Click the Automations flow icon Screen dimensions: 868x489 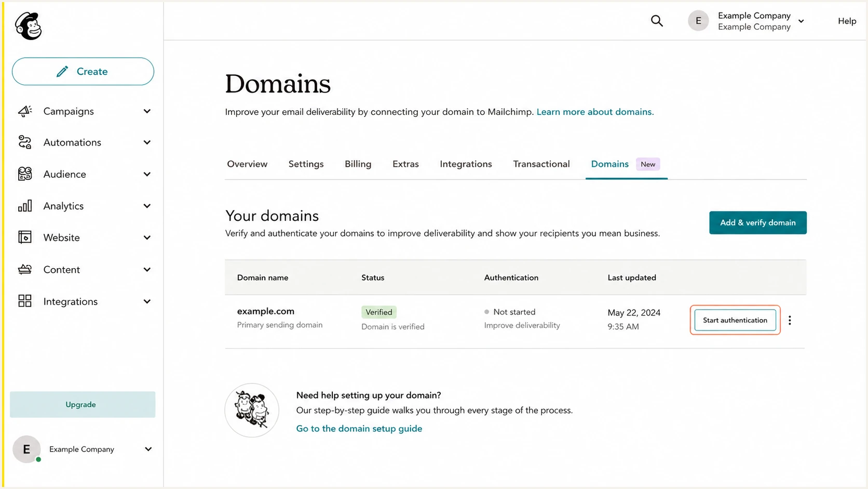(x=25, y=142)
